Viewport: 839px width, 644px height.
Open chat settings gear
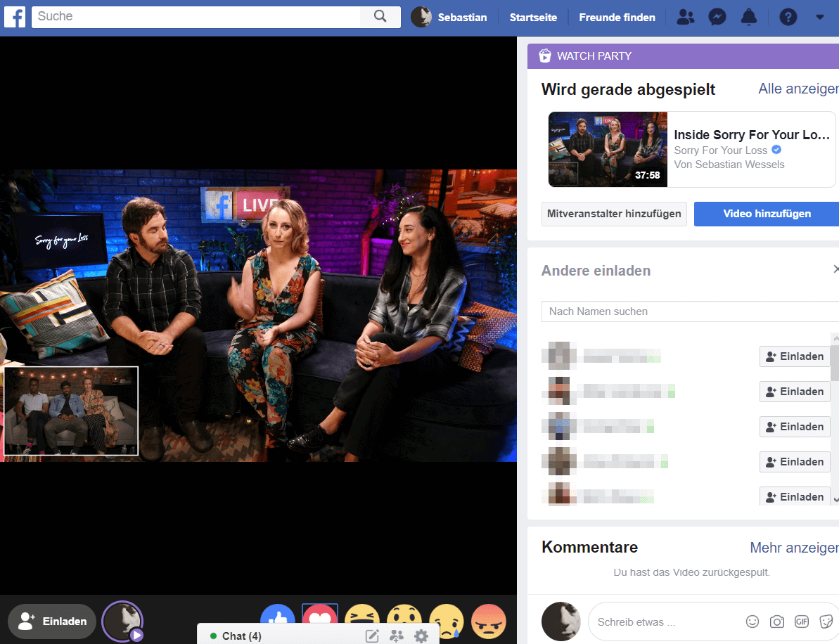tap(422, 636)
